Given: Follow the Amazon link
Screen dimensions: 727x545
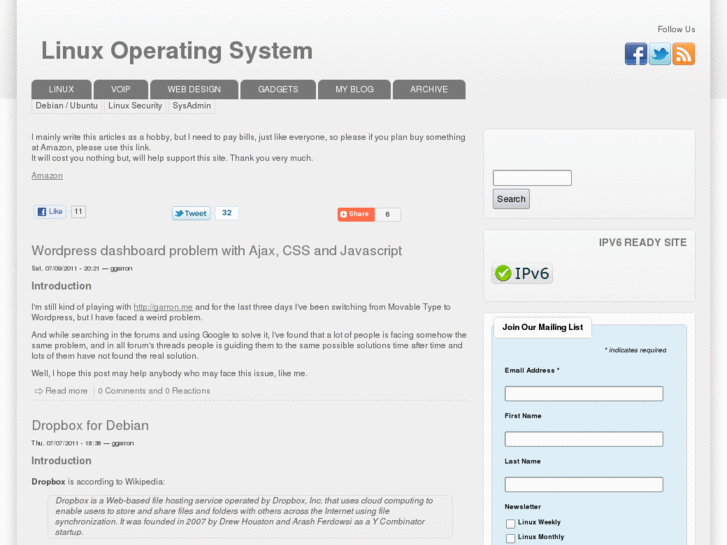Looking at the screenshot, I should coord(47,176).
